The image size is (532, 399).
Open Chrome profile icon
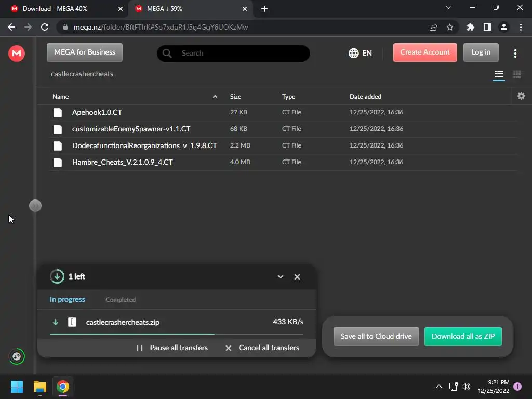(x=504, y=27)
